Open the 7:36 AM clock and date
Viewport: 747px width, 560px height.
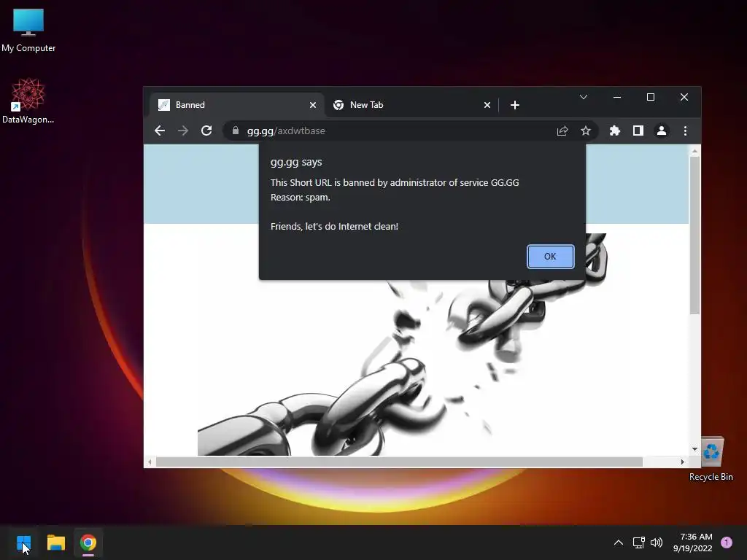pos(693,542)
